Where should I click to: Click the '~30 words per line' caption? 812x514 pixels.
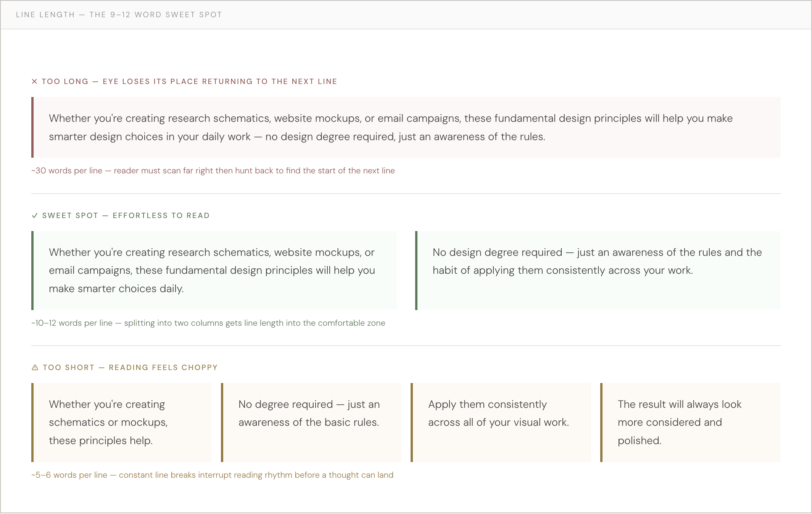click(x=213, y=171)
